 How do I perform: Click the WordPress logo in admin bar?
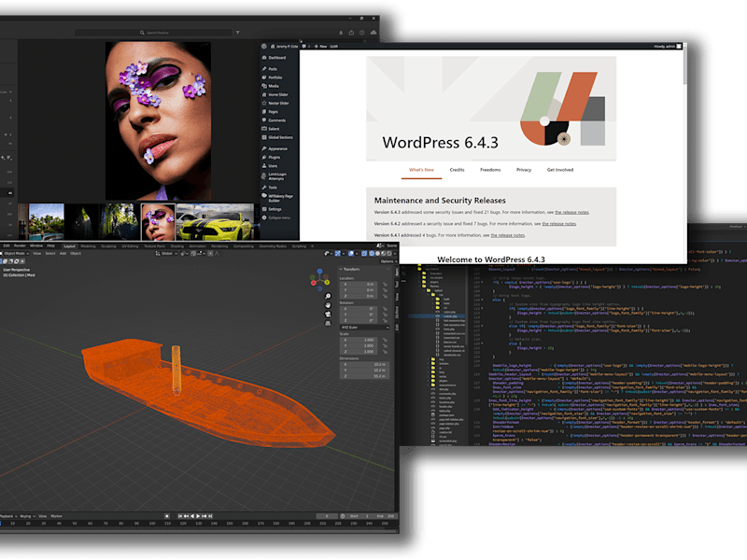[264, 46]
